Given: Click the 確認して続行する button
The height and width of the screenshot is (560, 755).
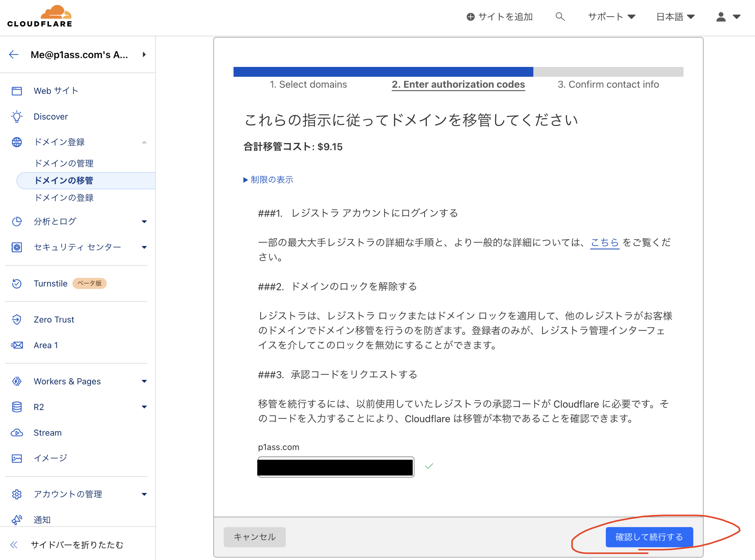Looking at the screenshot, I should click(649, 536).
